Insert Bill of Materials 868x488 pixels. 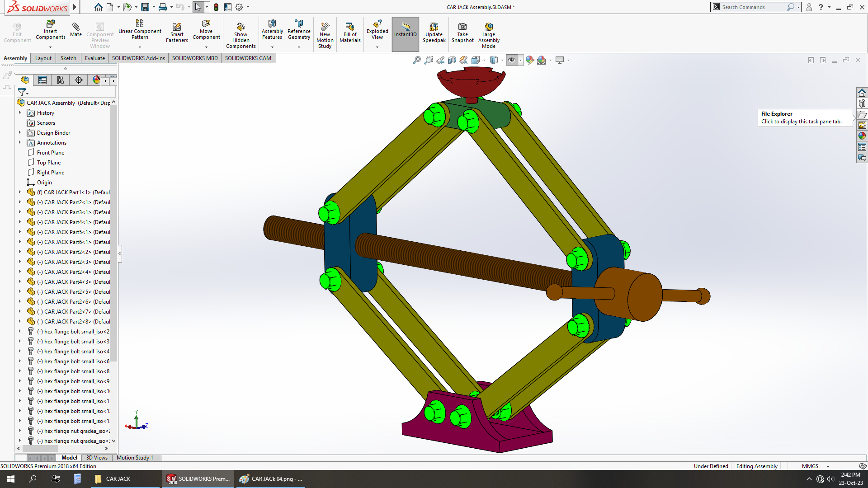pyautogui.click(x=350, y=32)
